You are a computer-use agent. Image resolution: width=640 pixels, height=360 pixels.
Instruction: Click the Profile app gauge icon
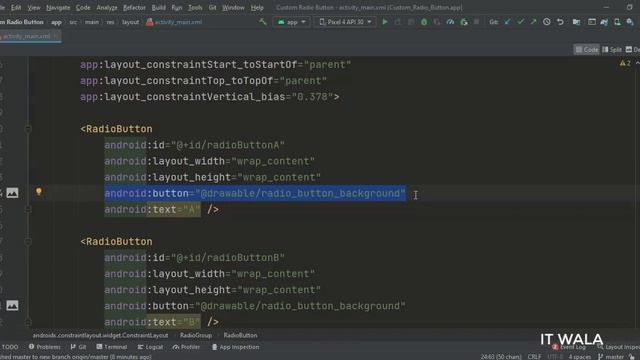point(450,22)
